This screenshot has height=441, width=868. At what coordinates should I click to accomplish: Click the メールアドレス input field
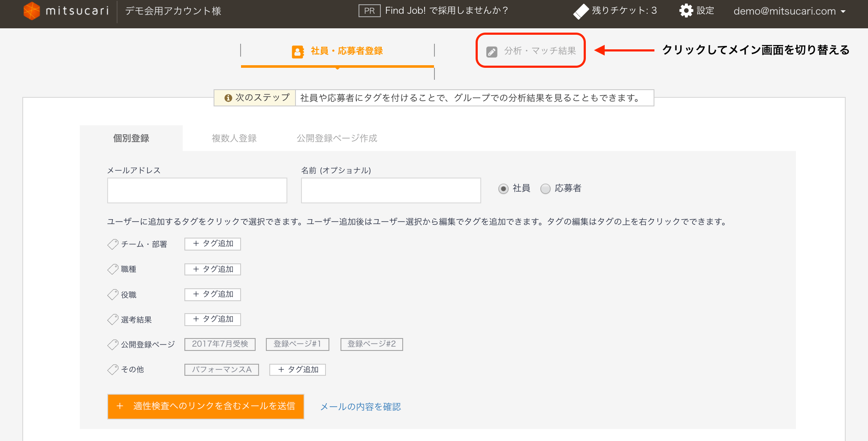tap(197, 190)
